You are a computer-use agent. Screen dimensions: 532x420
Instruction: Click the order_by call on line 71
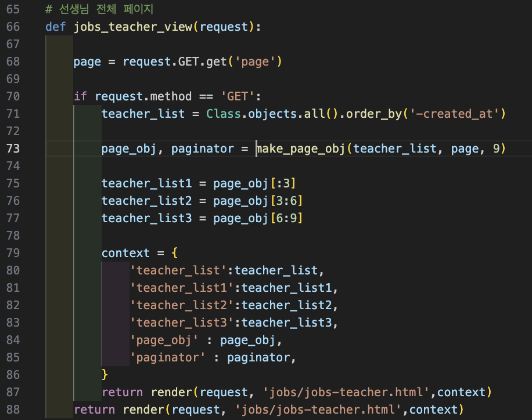[x=373, y=114]
